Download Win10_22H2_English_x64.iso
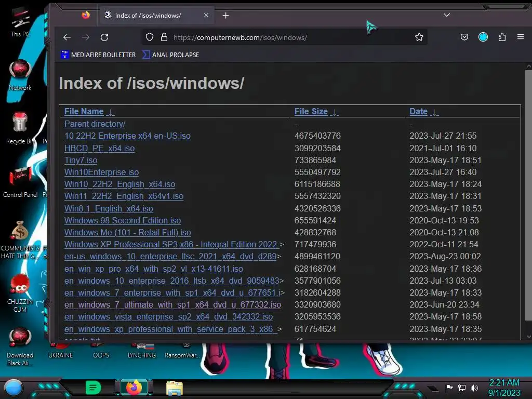Viewport: 532px width, 399px height. point(120,184)
